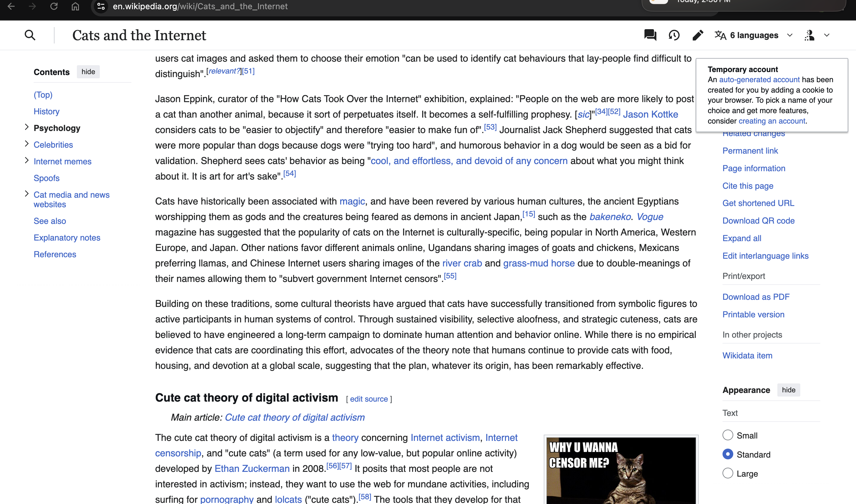Click the Download as PDF link

click(756, 297)
